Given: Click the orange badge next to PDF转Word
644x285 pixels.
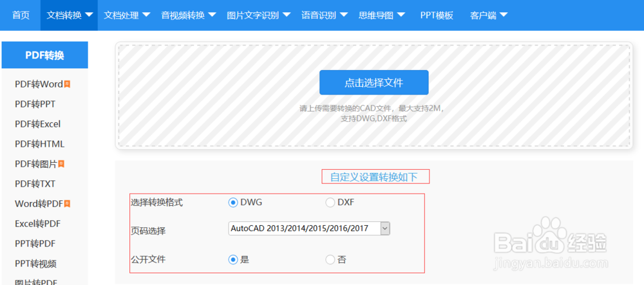Looking at the screenshot, I should point(68,84).
